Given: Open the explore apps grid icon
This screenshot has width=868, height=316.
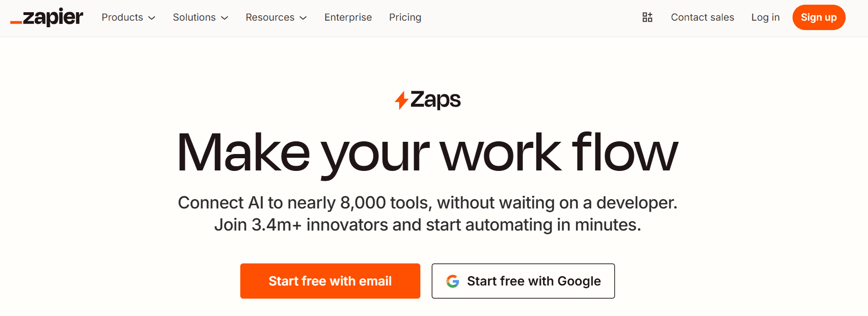Looking at the screenshot, I should tap(647, 17).
